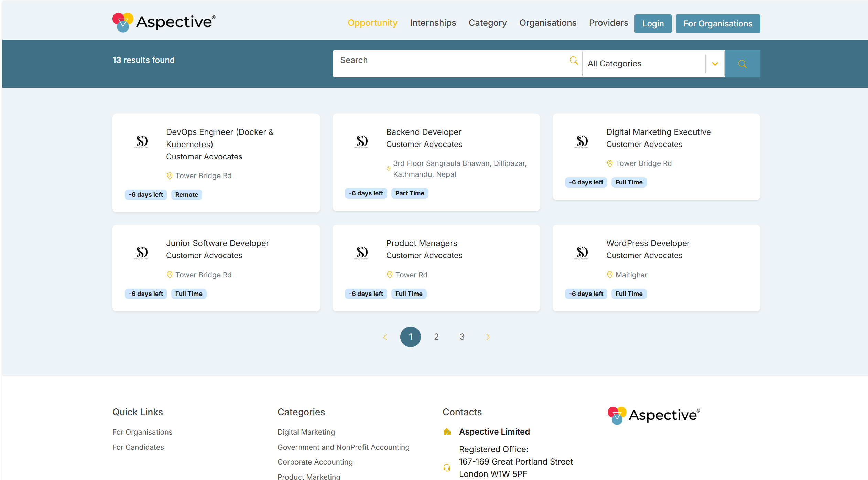Open the Organisations menu item

547,23
